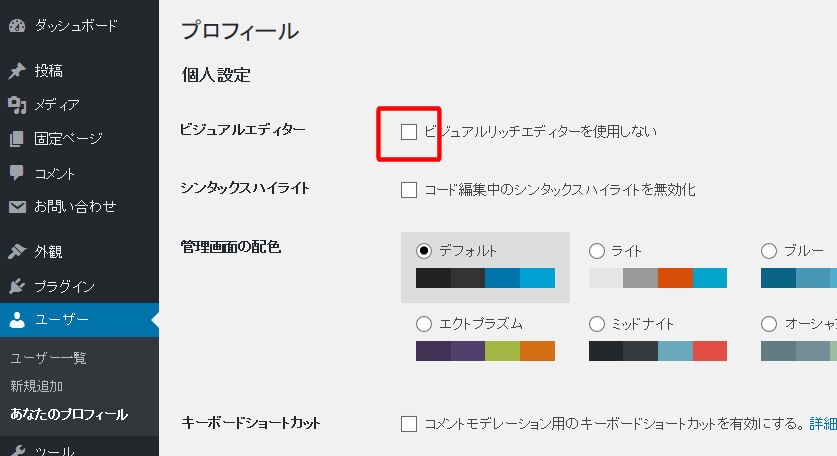The height and width of the screenshot is (456, 837).
Task: Select the ミッドナイト color scheme radio button
Action: point(597,324)
